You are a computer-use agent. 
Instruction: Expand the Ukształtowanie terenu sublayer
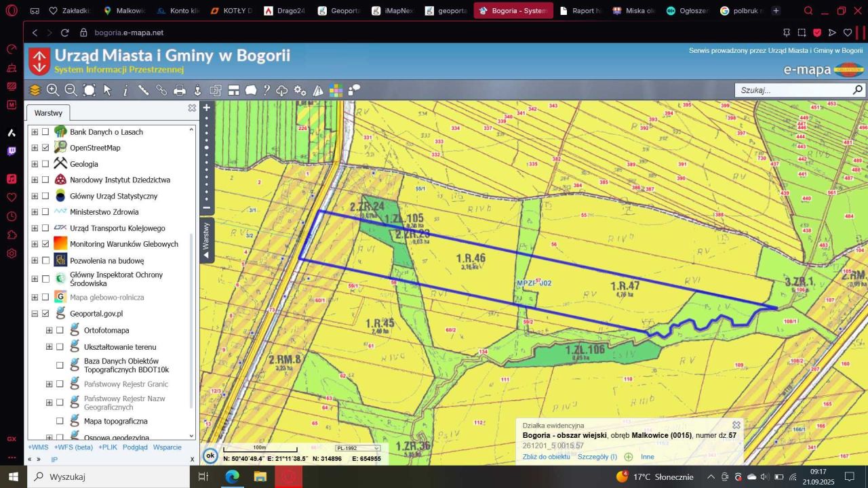click(x=49, y=347)
